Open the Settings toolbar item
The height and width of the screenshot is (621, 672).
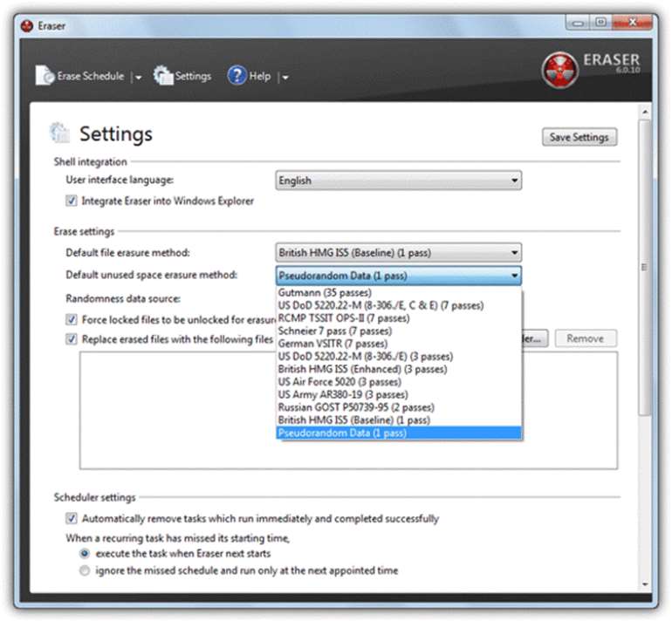(x=182, y=76)
